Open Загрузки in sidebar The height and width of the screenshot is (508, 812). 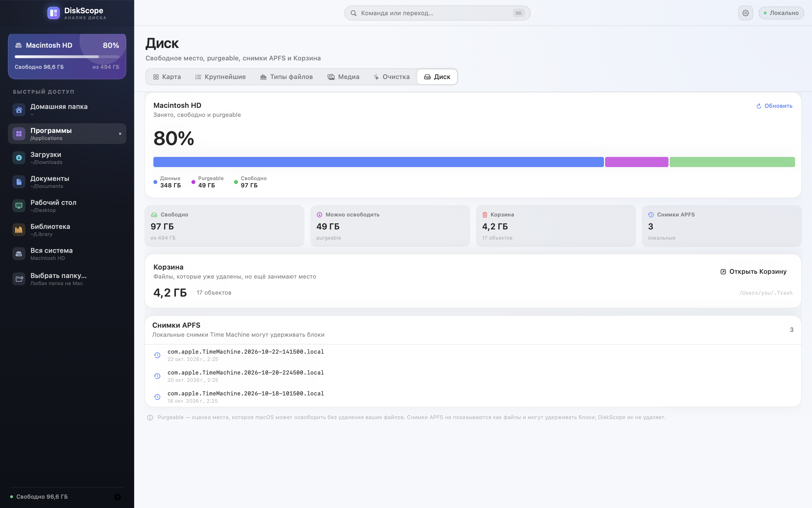click(x=67, y=157)
